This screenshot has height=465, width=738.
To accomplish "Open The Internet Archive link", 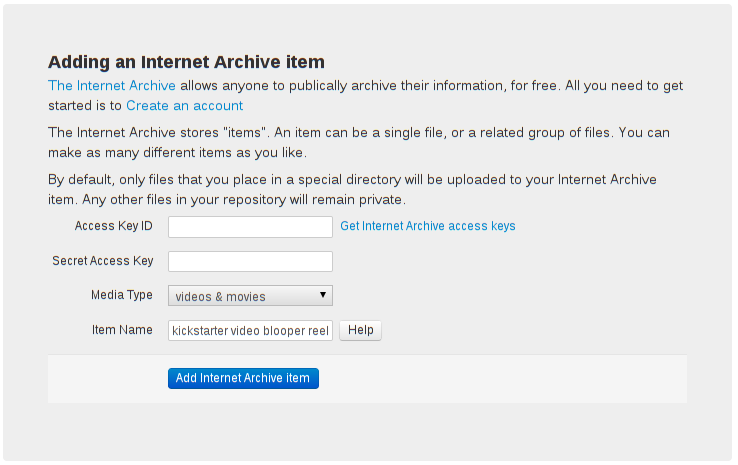I will [x=112, y=86].
